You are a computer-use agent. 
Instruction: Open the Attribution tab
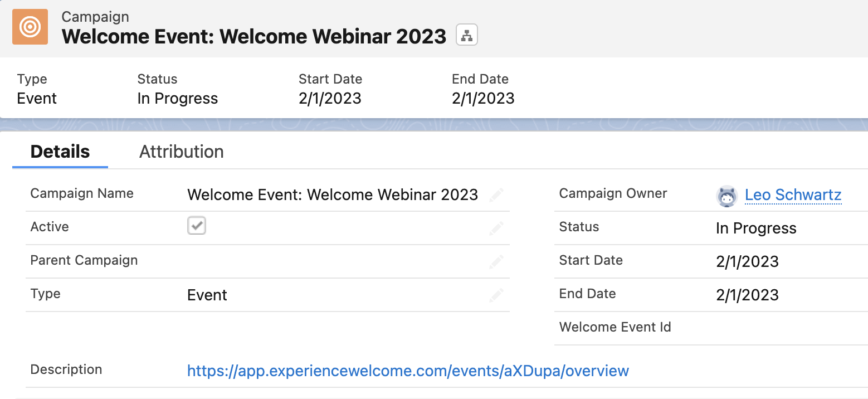(x=181, y=152)
